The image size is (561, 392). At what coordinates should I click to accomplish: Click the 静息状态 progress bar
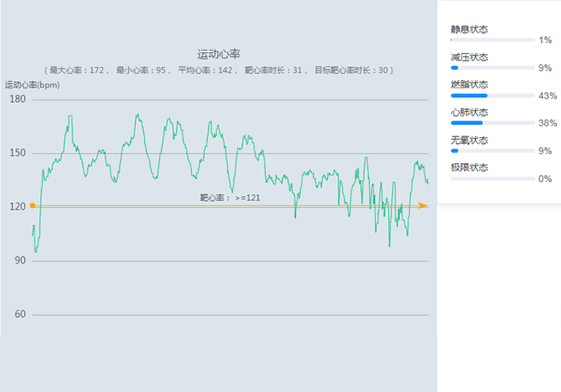[493, 39]
